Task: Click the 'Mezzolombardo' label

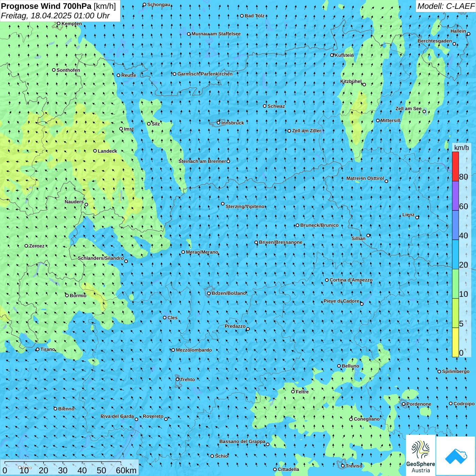Action: click(194, 350)
